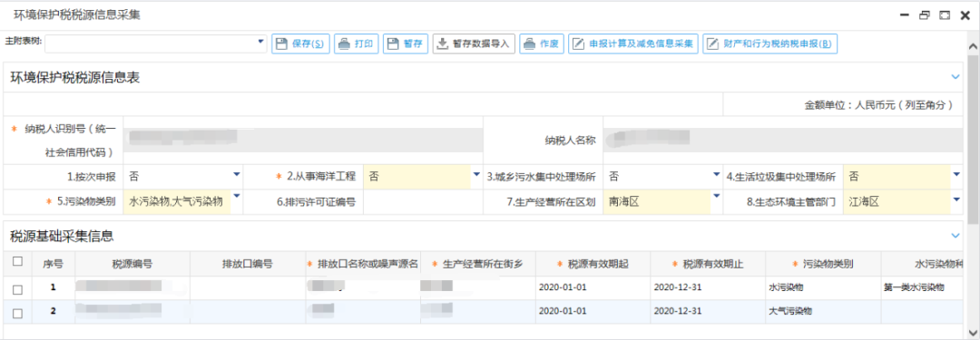Viewport: 980px width, 340px height.
Task: Click the 排放口编号 column header
Action: pyautogui.click(x=248, y=264)
